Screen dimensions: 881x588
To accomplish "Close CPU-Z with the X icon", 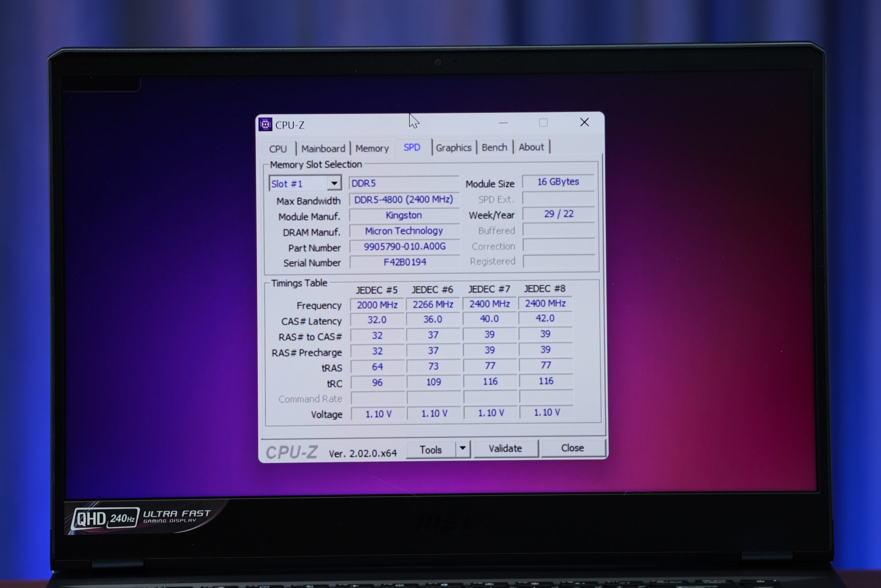I will click(584, 122).
